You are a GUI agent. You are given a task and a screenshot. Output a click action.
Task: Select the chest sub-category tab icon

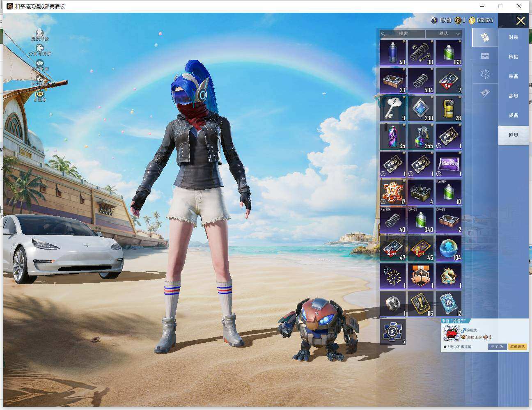[x=485, y=56]
